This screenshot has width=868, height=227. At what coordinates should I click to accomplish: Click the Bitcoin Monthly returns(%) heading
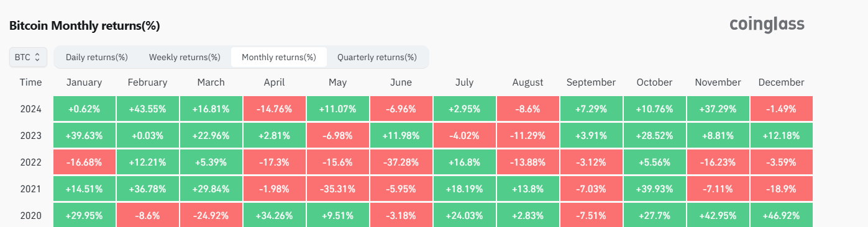(85, 26)
